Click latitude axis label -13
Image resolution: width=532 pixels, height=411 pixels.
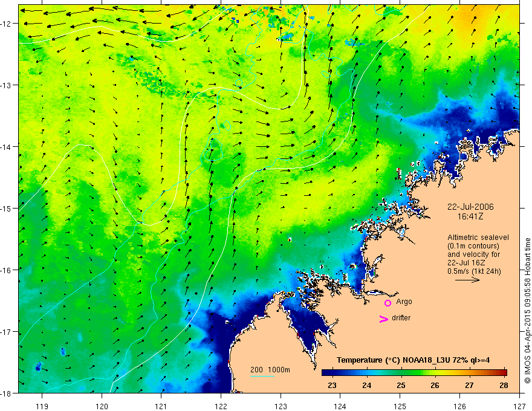point(7,85)
